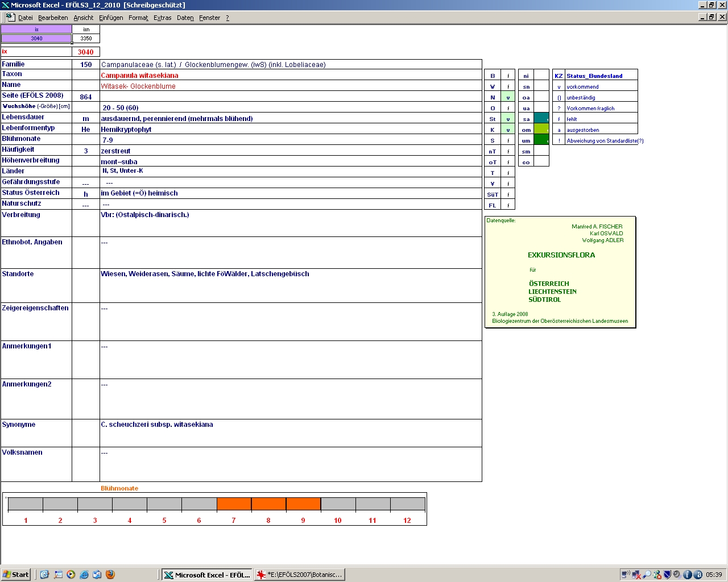
Task: Click the Start button
Action: click(16, 575)
